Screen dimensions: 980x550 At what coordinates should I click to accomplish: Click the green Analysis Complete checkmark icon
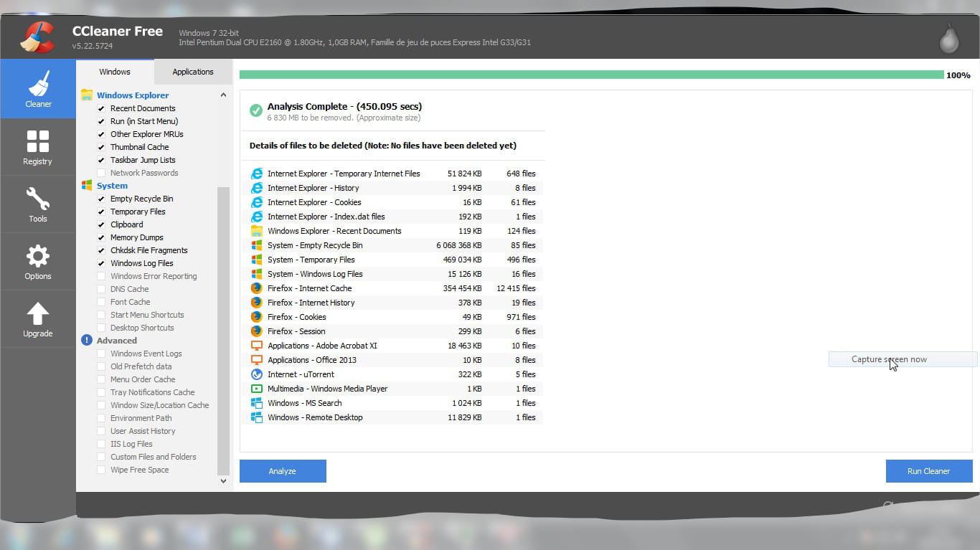click(x=256, y=110)
